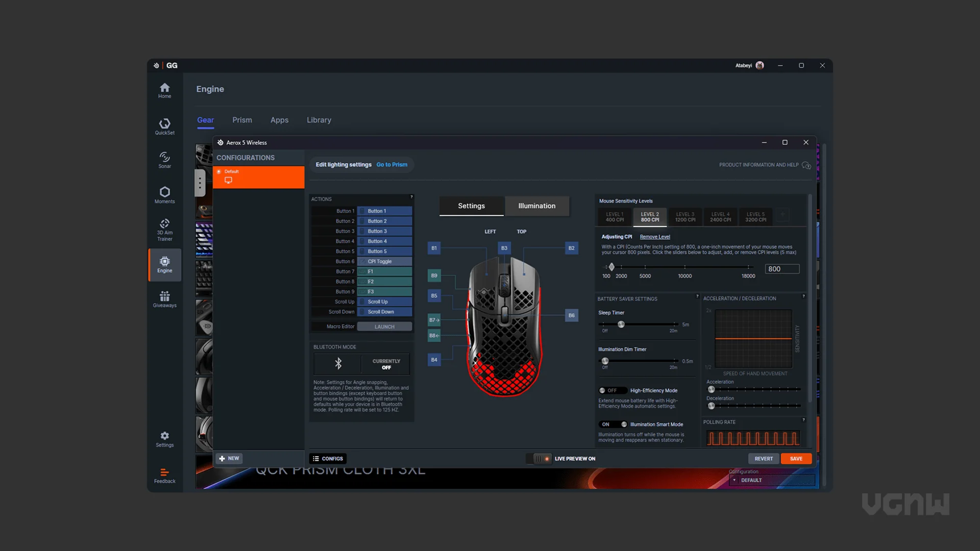
Task: Click the CPI slider handle
Action: tap(611, 267)
